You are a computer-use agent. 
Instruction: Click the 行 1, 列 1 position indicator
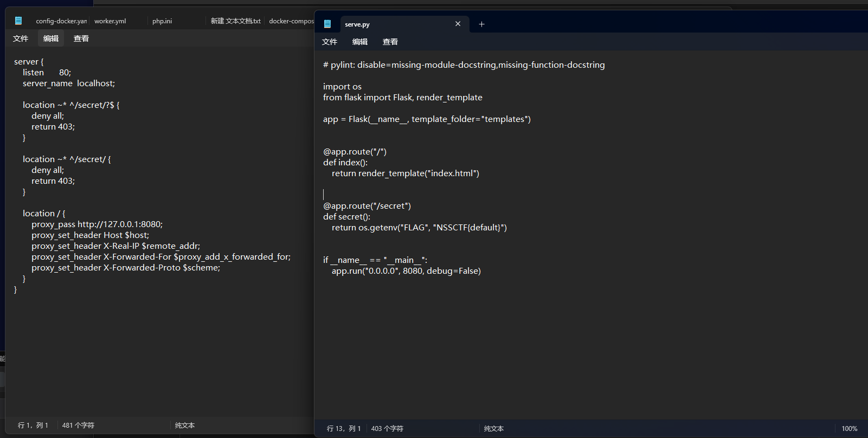[x=33, y=426]
